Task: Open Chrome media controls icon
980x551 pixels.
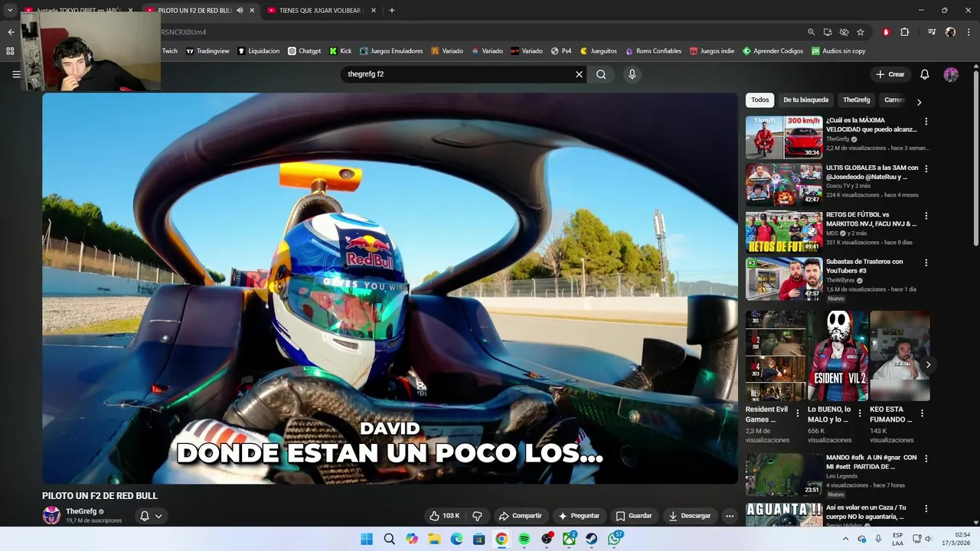Action: coord(932,32)
